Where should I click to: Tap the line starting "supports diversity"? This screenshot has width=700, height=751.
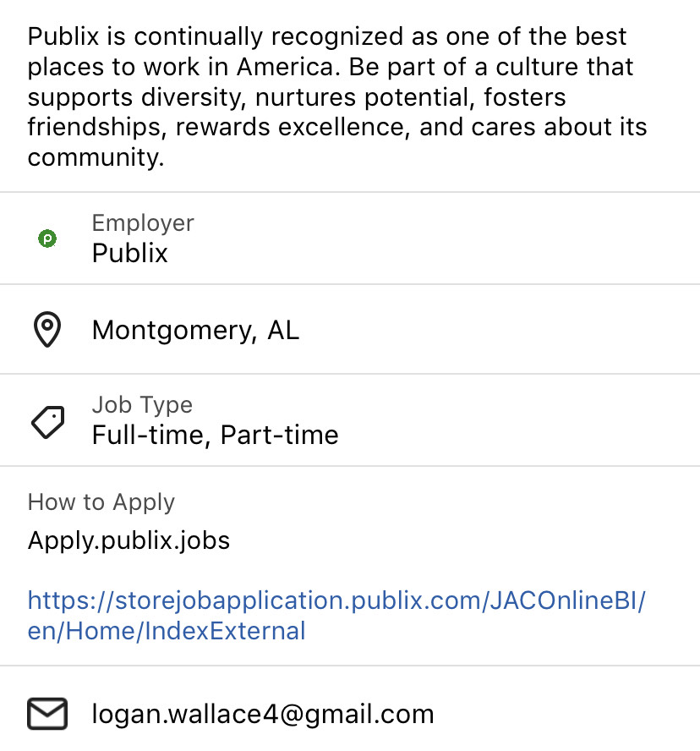pos(297,97)
